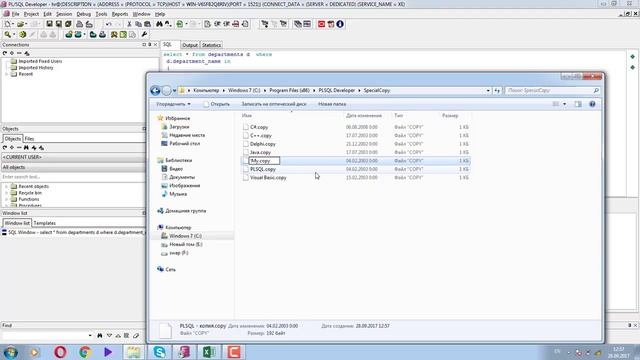Click the Print icon in PL/SQL Developer toolbar
The height and width of the screenshot is (360, 640).
[80, 24]
